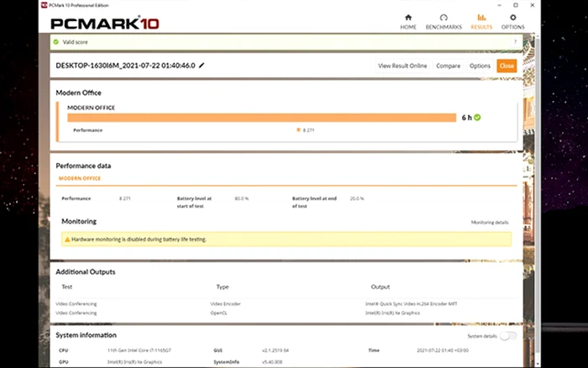Open the result Options button
Image resolution: width=588 pixels, height=368 pixels.
pos(480,66)
